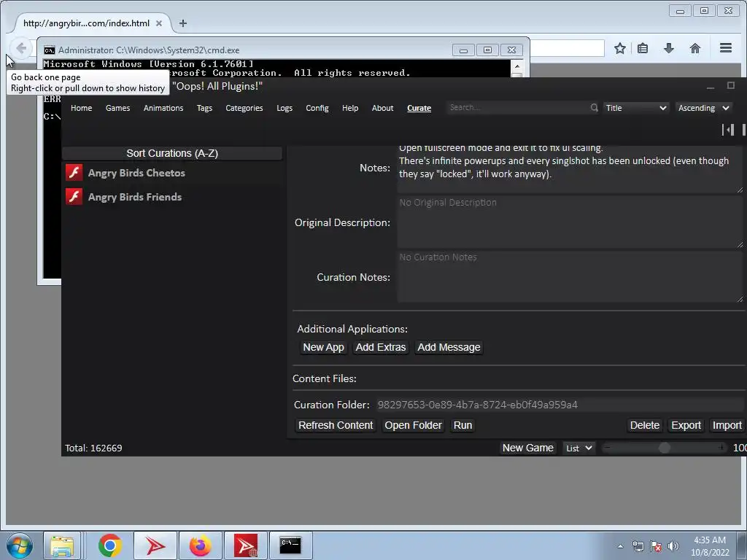Show hidden system tray icons

pyautogui.click(x=620, y=546)
